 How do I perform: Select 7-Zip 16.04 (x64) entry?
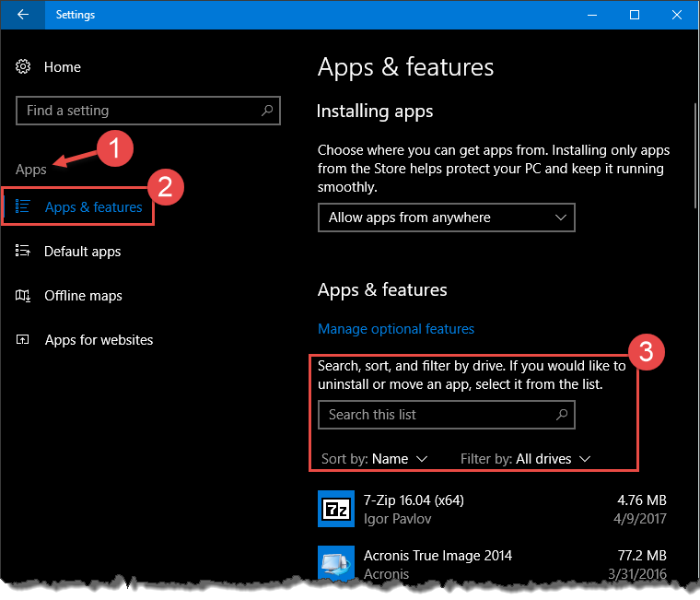click(492, 509)
